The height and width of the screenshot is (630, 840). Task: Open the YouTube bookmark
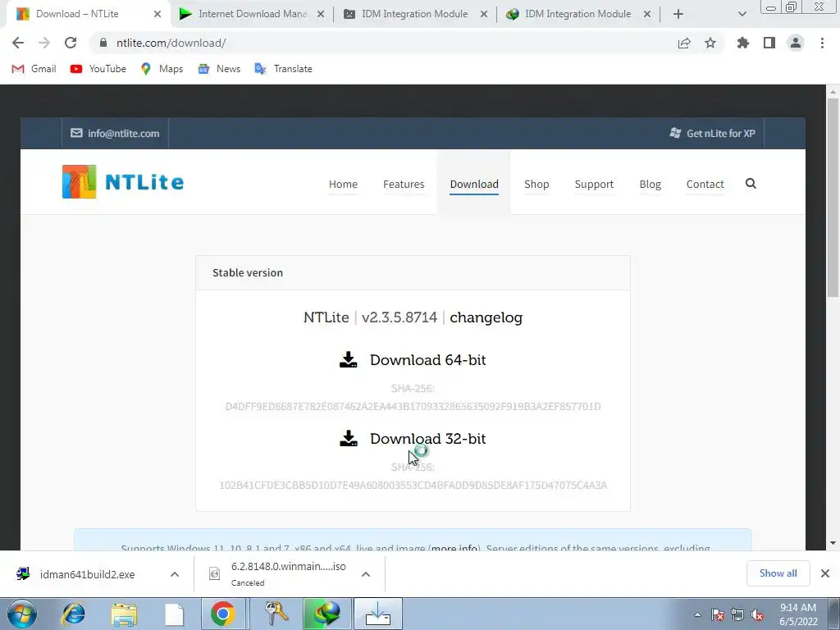[x=98, y=69]
